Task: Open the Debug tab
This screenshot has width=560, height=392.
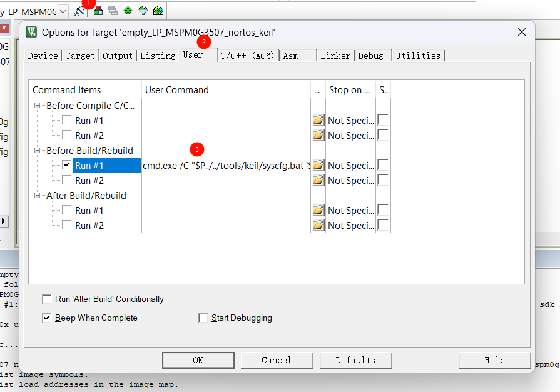Action: [x=370, y=56]
